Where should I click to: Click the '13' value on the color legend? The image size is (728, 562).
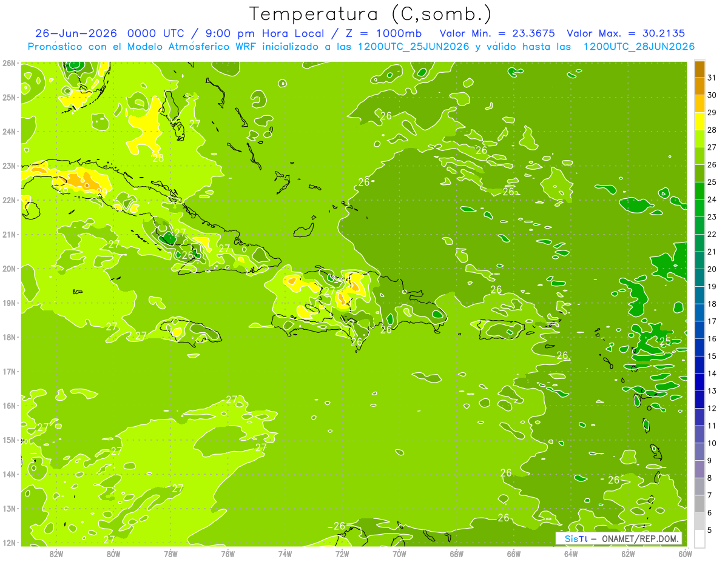coord(712,391)
